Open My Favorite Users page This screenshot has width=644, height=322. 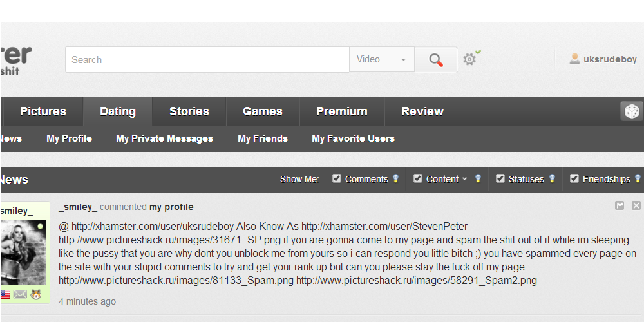[353, 139]
